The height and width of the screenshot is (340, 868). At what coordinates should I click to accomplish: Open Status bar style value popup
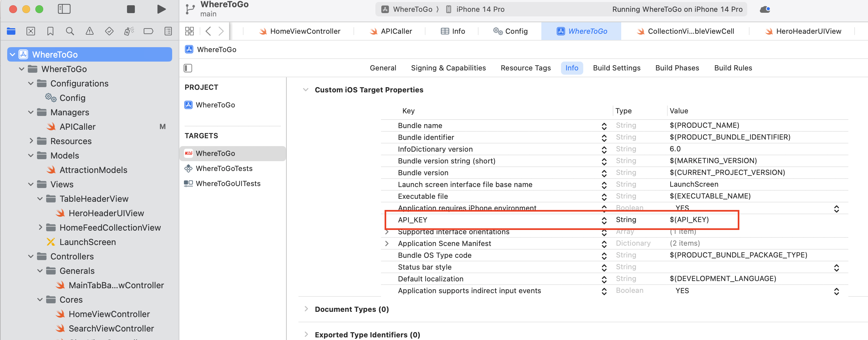coord(836,268)
